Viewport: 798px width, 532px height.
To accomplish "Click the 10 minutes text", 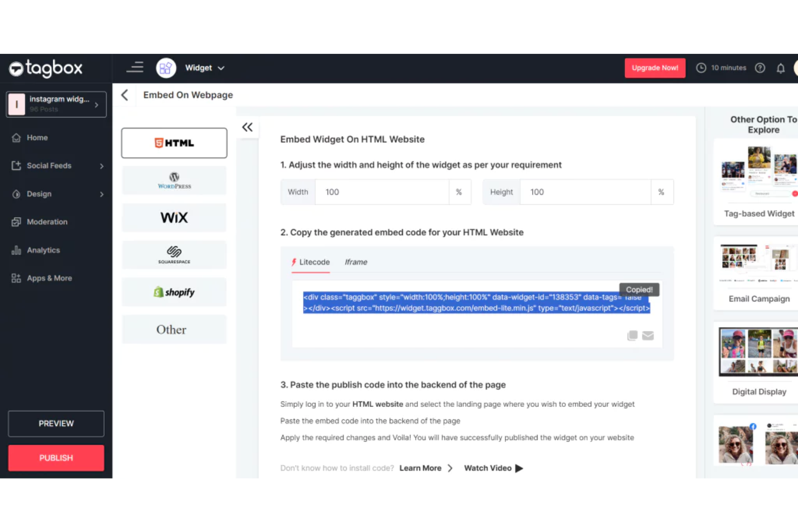I will tap(728, 68).
